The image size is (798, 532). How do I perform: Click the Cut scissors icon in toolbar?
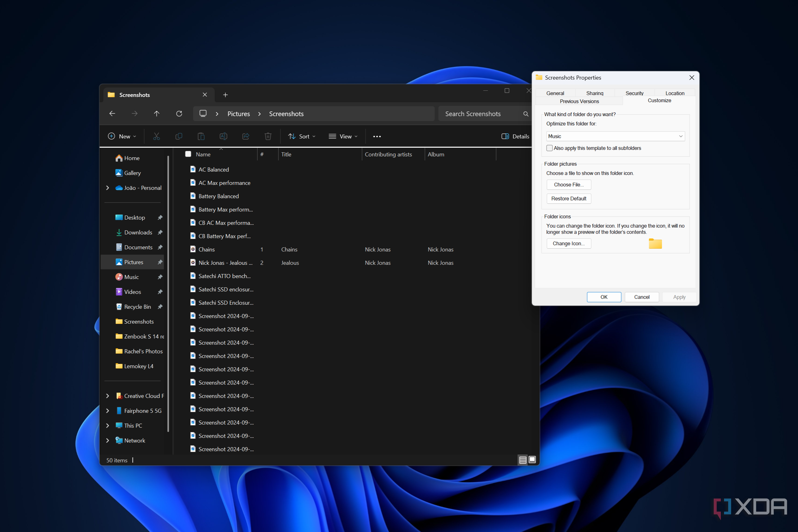point(156,136)
